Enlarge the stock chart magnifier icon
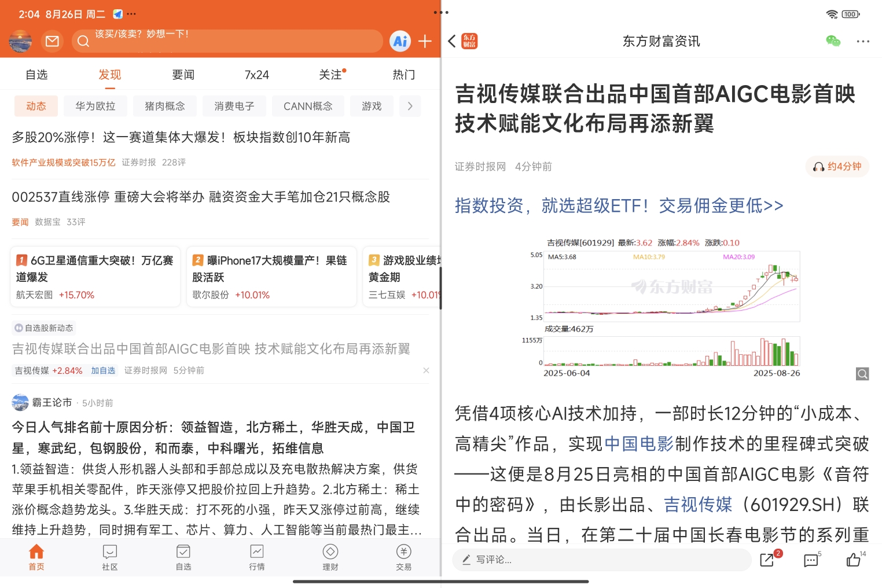The image size is (882, 588). 862,374
